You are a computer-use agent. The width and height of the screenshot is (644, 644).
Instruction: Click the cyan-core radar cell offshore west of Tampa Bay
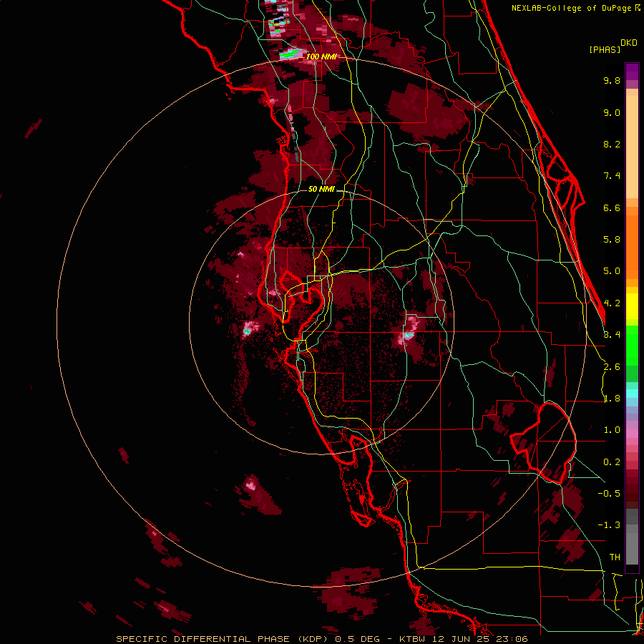point(248,330)
